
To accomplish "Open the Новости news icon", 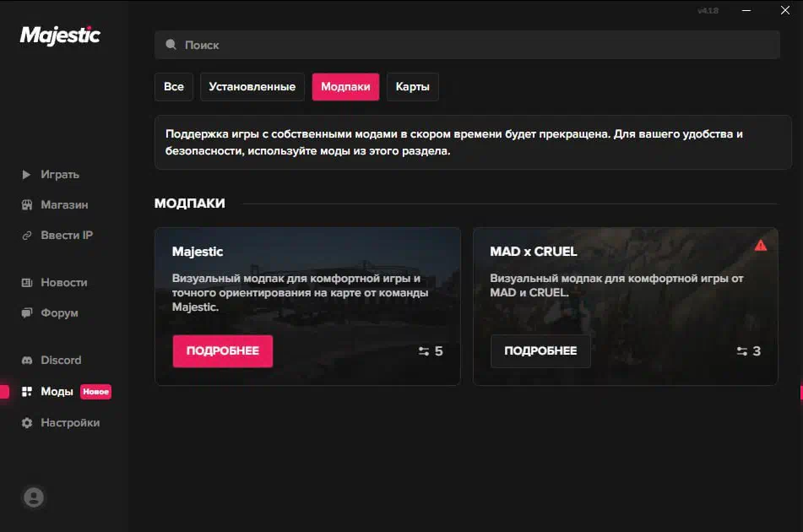I will pos(26,283).
